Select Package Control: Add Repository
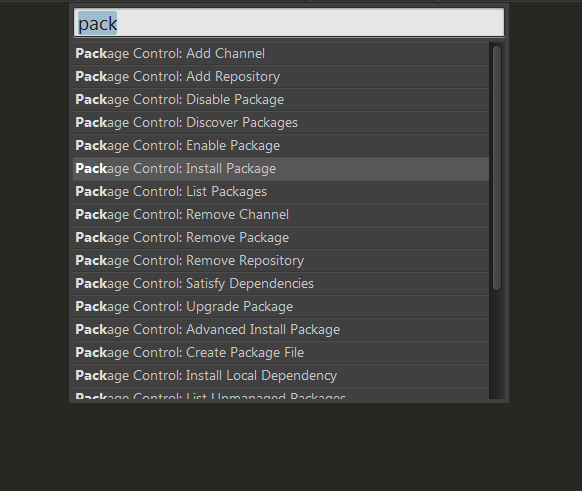This screenshot has width=582, height=491. [x=281, y=76]
